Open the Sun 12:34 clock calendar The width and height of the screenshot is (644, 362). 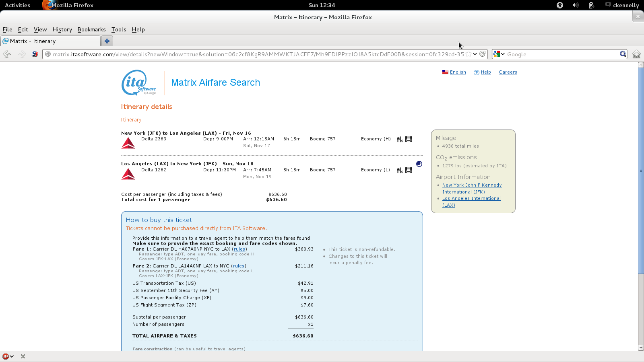[322, 5]
